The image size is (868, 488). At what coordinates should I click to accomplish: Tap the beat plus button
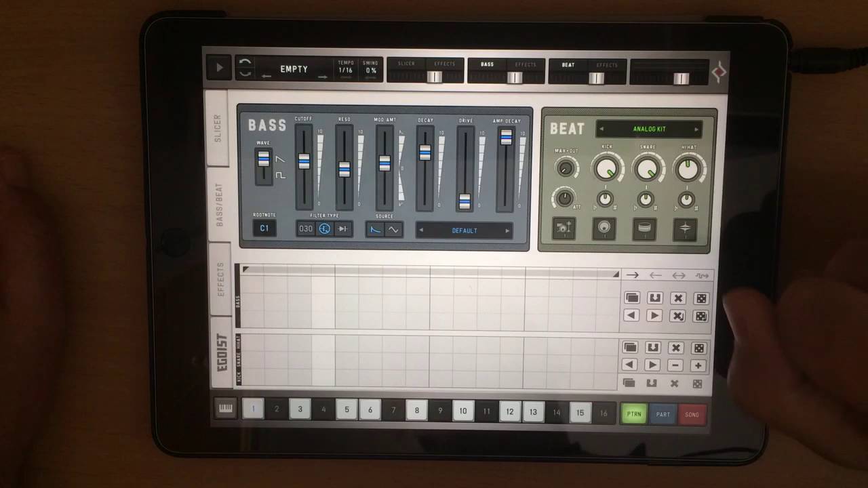click(698, 366)
